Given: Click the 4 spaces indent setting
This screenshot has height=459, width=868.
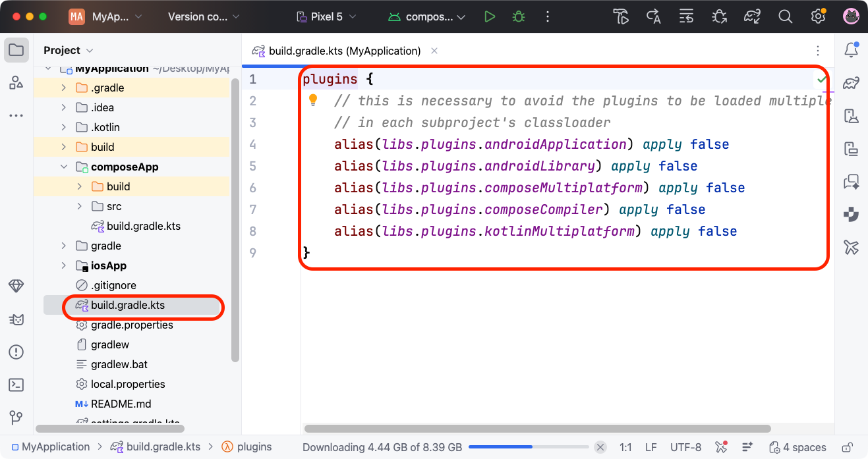Looking at the screenshot, I should pyautogui.click(x=797, y=447).
